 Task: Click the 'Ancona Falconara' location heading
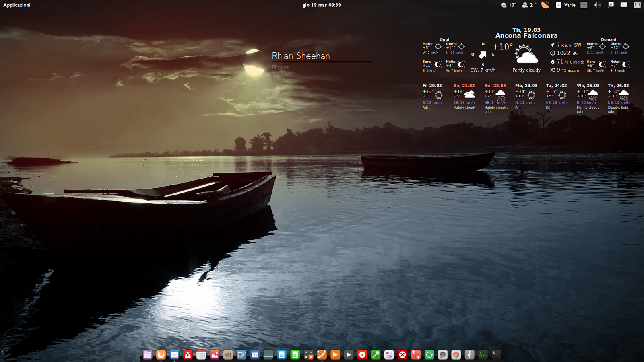click(x=526, y=36)
